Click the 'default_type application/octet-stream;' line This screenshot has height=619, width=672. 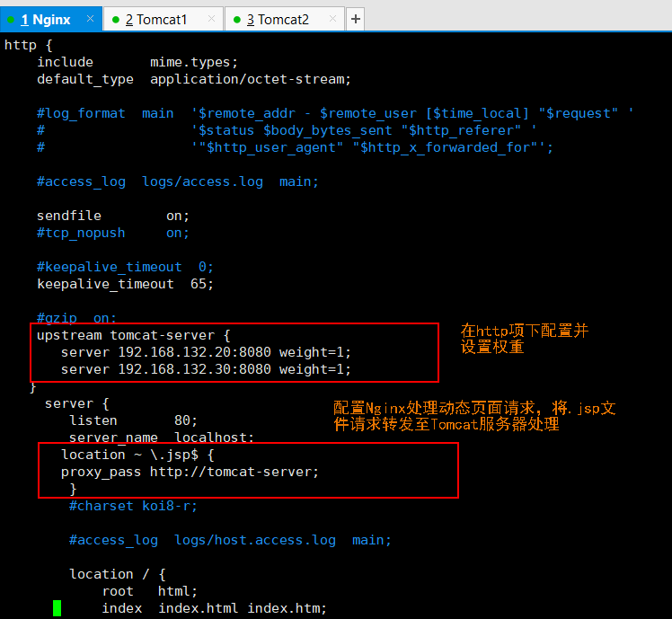coord(194,79)
